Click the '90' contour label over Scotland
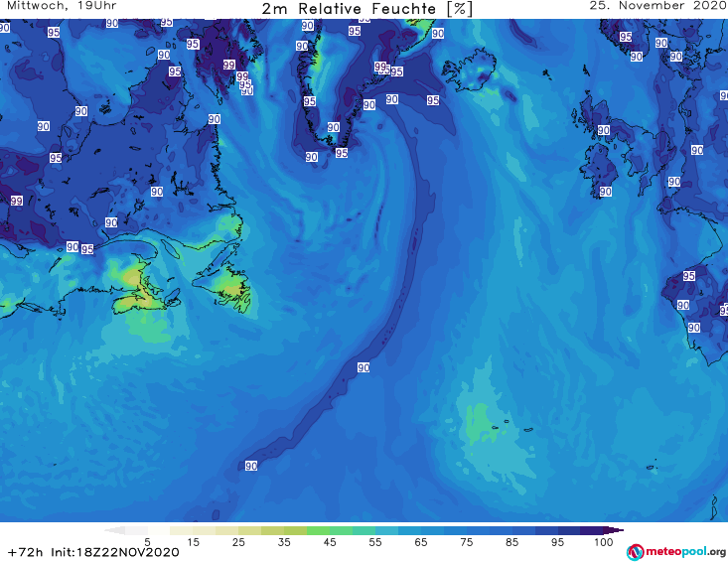Viewport: 728px width, 562px height. [x=603, y=130]
